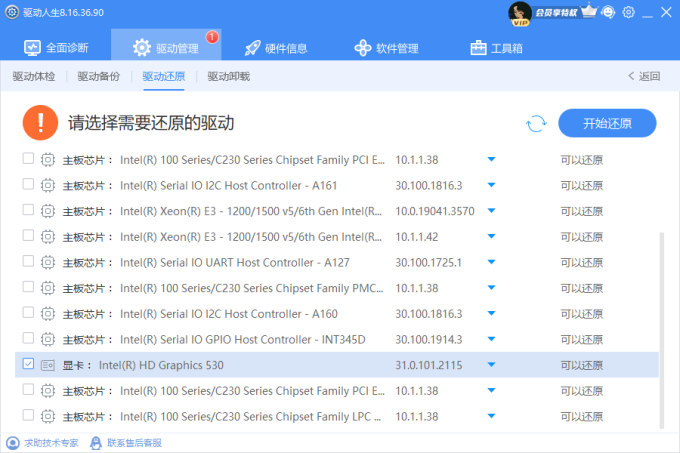Click 可以还原 status in the 30.100.1725.1 row

pyautogui.click(x=582, y=263)
